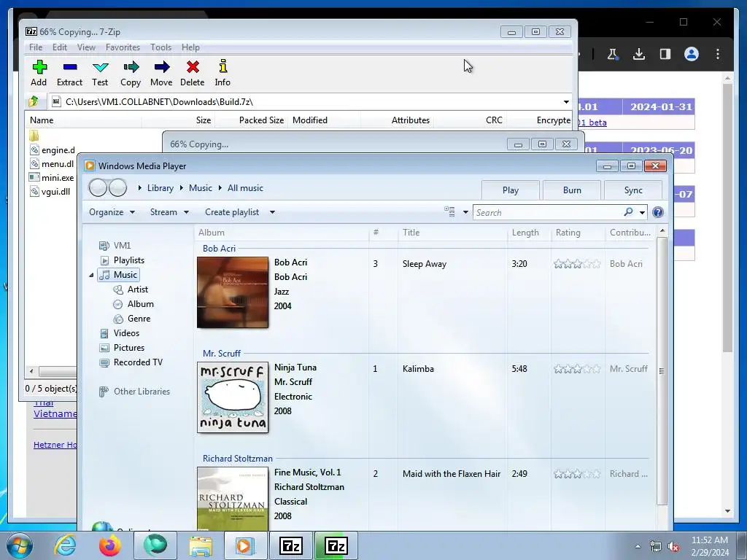Image resolution: width=747 pixels, height=560 pixels.
Task: Select the menu.dl file in 7-Zip list
Action: tap(52, 164)
